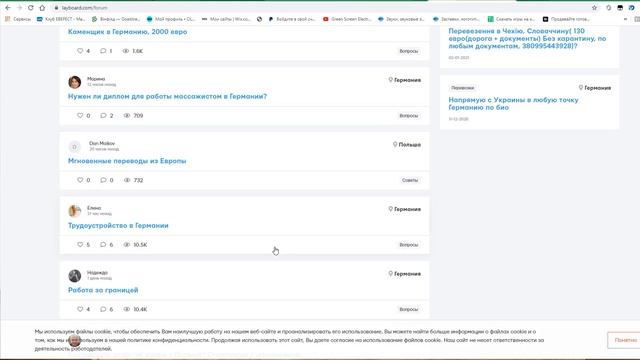
Task: Open comments on массажист diploma post
Action: (103, 116)
